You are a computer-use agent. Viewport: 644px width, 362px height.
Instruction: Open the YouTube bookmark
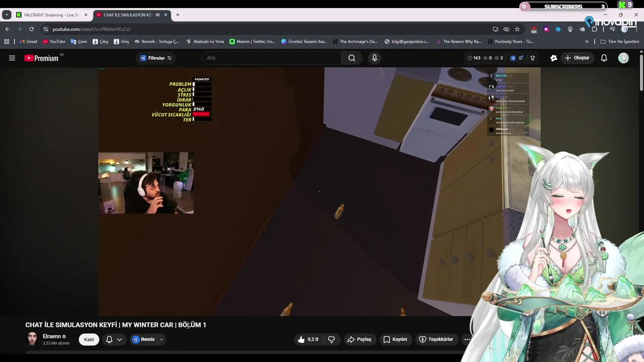54,42
